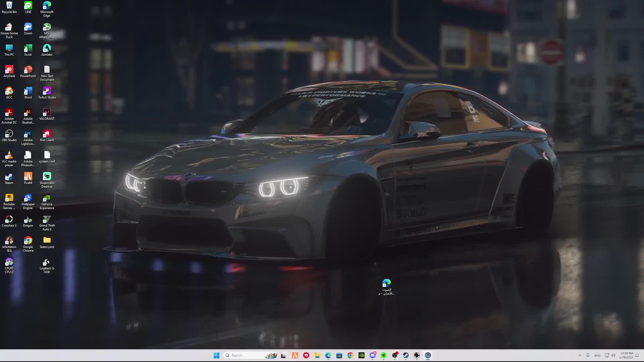This screenshot has width=644, height=362.
Task: Click the Adobe Lightroom desktop shortcut
Action: click(28, 138)
